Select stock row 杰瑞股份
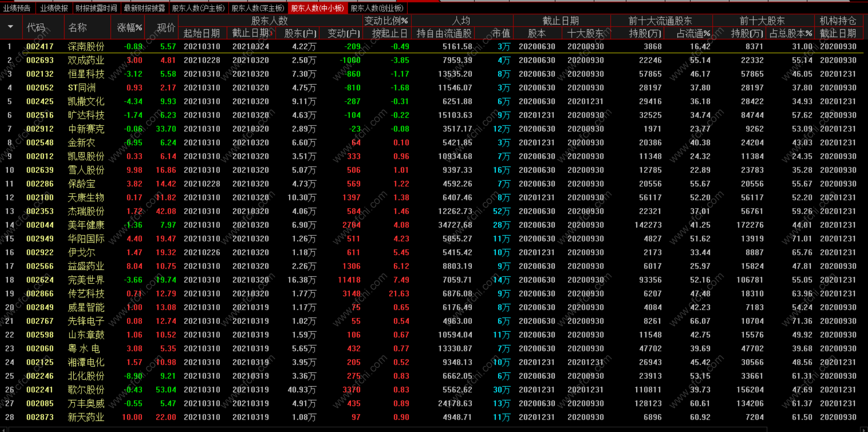Image resolution: width=868 pixels, height=432 pixels. pyautogui.click(x=431, y=211)
